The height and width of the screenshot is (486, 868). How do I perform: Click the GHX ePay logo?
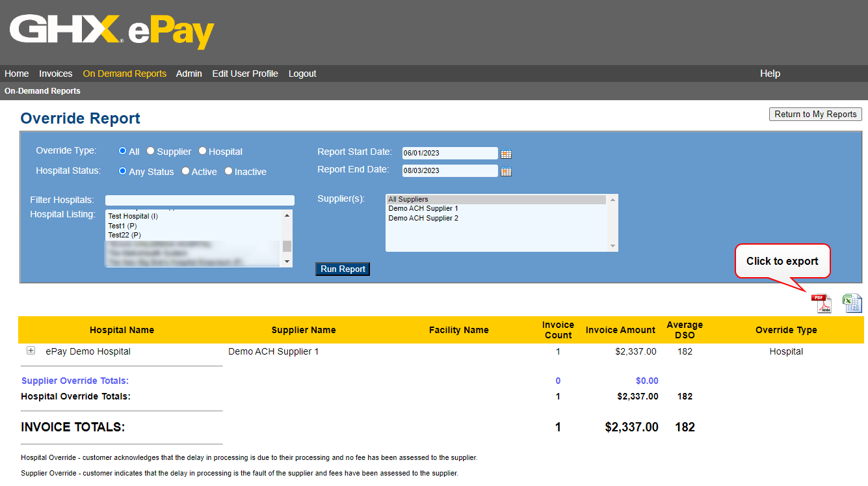pyautogui.click(x=112, y=33)
